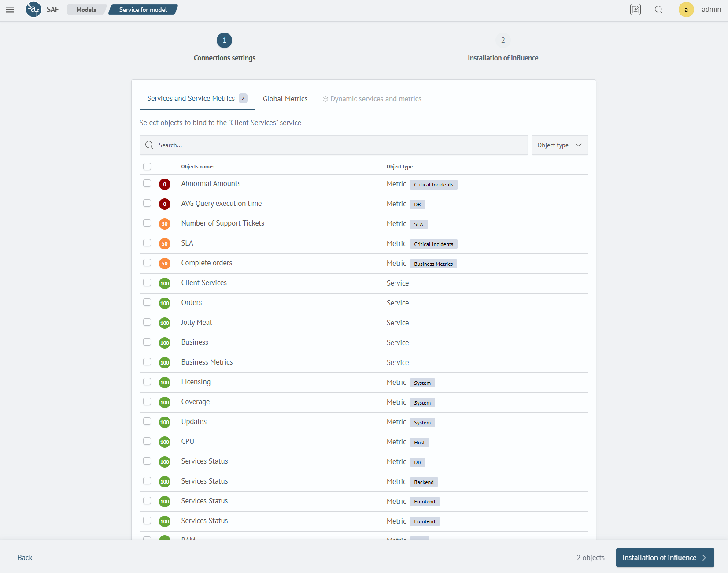Click the 2 objects counter text
This screenshot has width=728, height=573.
click(591, 558)
